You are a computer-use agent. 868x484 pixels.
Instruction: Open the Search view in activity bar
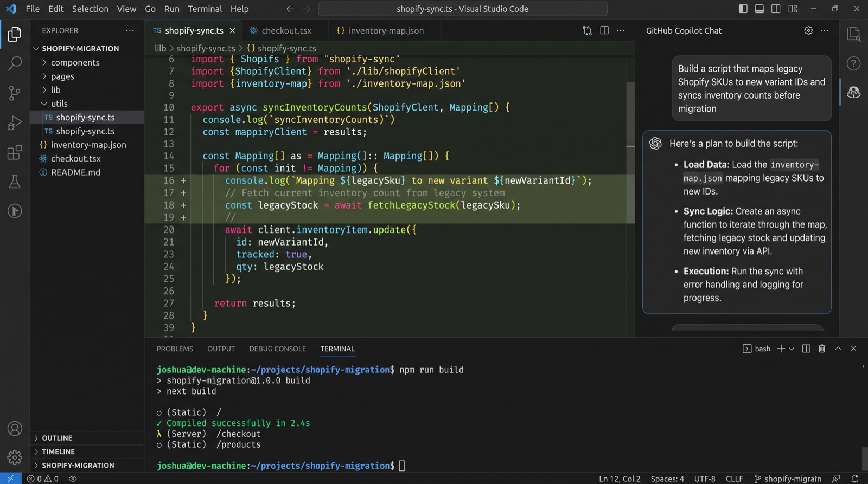[15, 63]
